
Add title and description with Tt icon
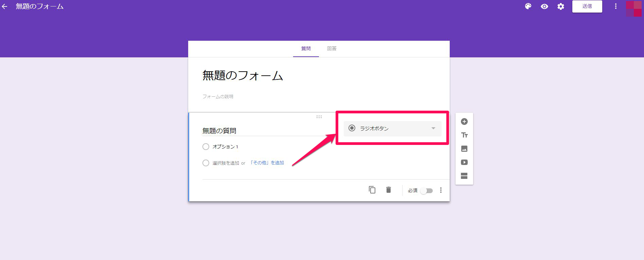[x=464, y=135]
